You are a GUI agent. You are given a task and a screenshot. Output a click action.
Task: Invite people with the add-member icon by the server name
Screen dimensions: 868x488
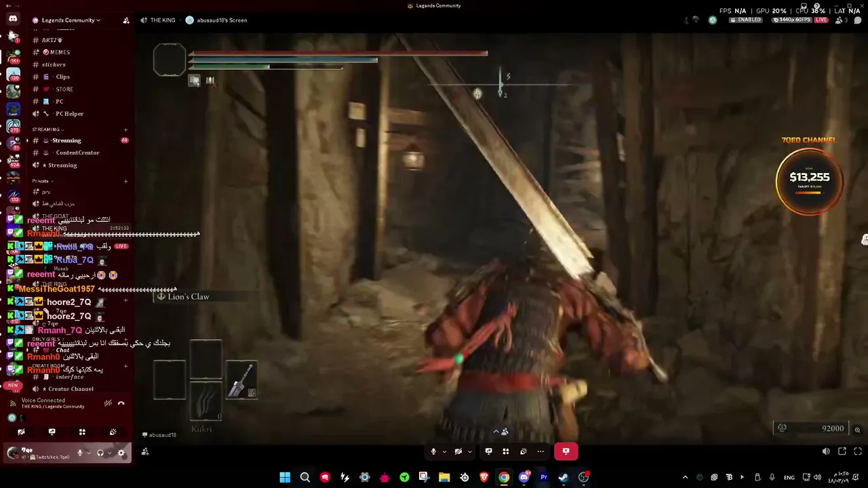(x=126, y=20)
